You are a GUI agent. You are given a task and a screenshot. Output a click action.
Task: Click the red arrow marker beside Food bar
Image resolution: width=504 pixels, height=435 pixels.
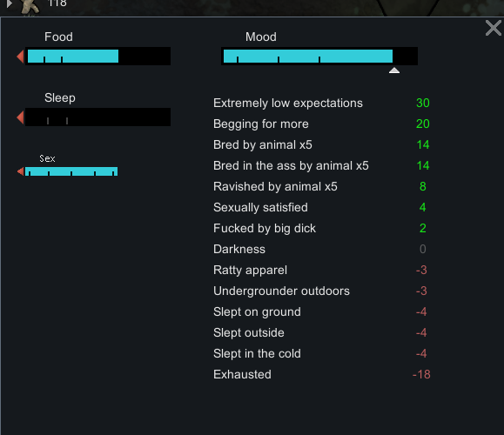pos(20,57)
